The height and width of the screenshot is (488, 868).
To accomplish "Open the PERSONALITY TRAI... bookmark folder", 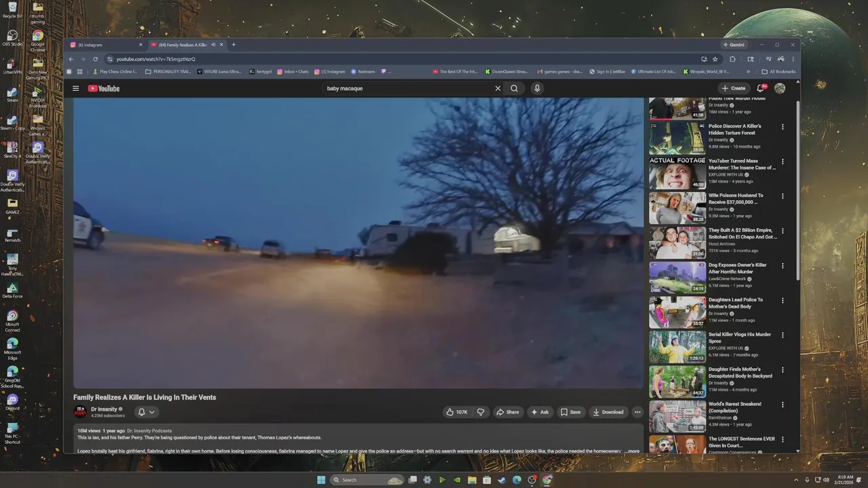I will [167, 71].
